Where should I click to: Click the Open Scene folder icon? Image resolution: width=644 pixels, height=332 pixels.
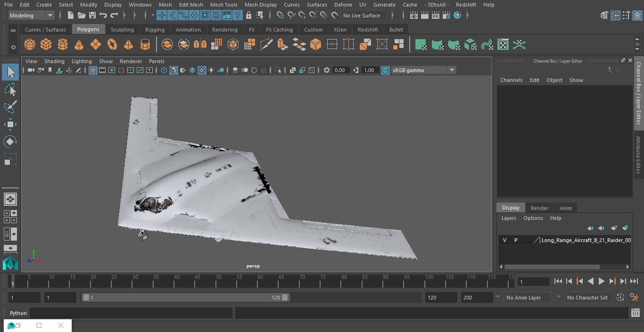(82, 16)
